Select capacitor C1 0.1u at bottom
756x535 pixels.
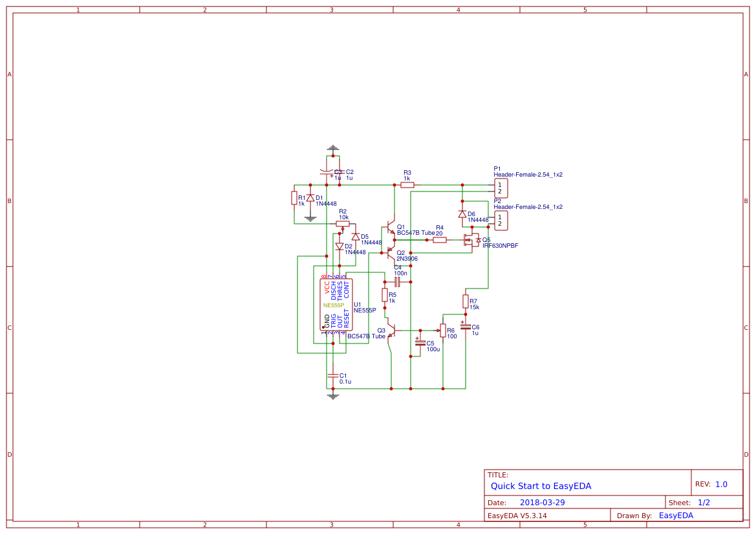[332, 375]
